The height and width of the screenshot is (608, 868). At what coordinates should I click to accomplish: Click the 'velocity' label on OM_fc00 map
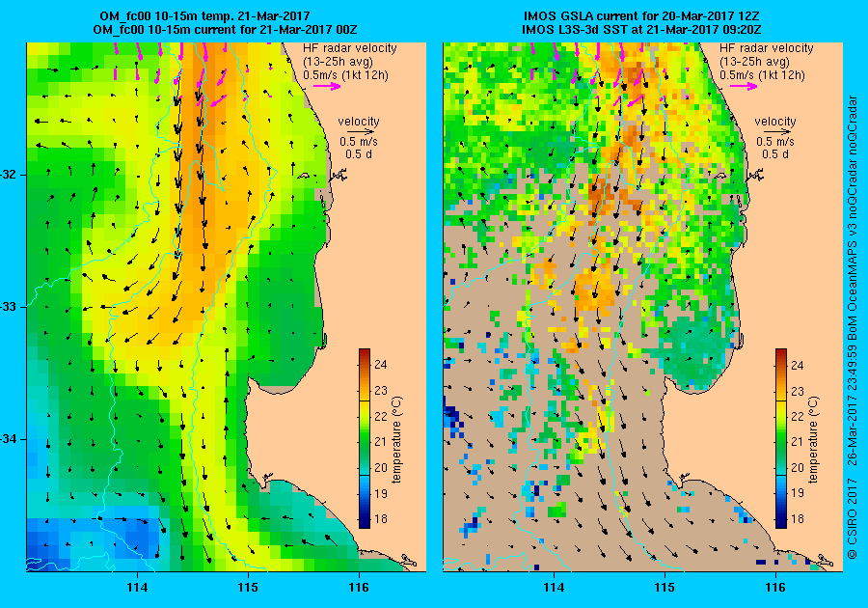[x=359, y=122]
